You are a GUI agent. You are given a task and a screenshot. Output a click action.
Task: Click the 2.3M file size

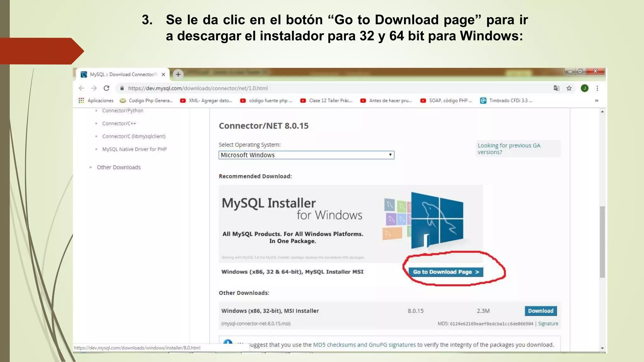[x=483, y=311]
